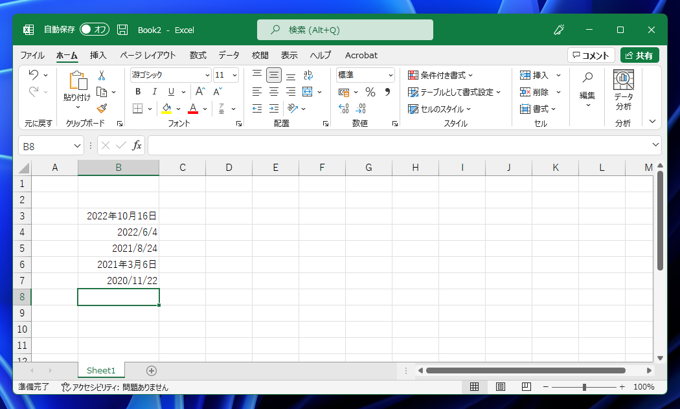The height and width of the screenshot is (409, 680).
Task: Click the save icon in title bar
Action: (122, 30)
